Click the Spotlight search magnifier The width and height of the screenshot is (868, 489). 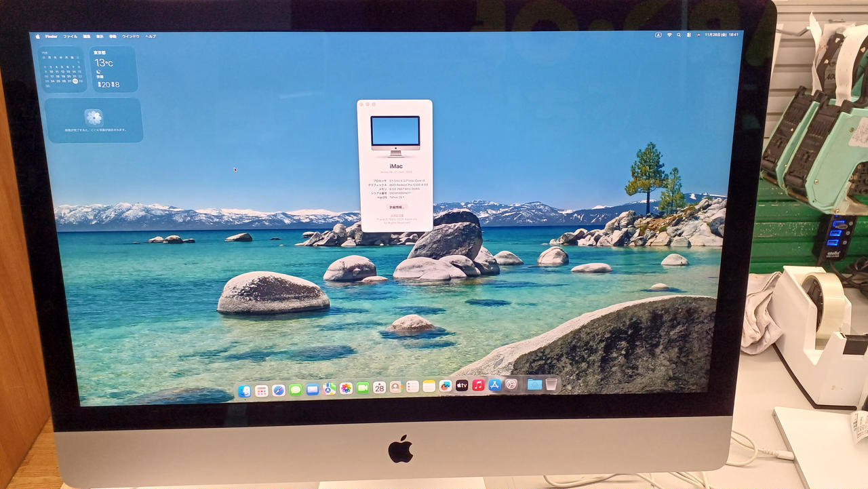[679, 35]
